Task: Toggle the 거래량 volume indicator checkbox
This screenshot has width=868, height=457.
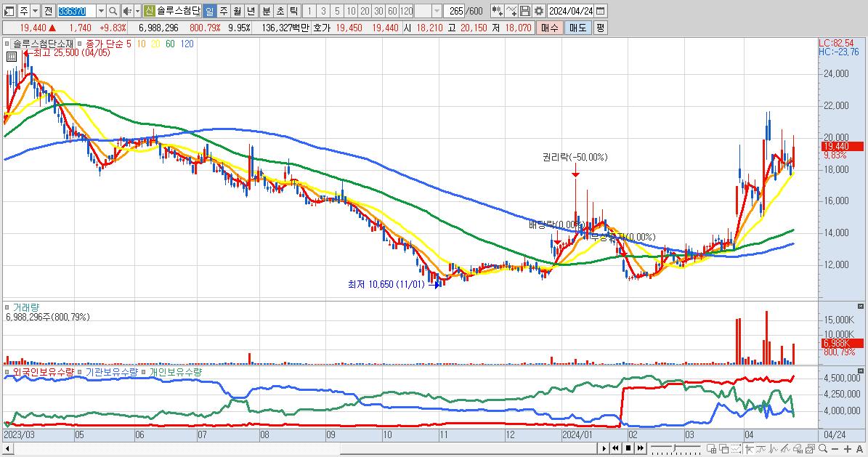Action: pos(7,307)
